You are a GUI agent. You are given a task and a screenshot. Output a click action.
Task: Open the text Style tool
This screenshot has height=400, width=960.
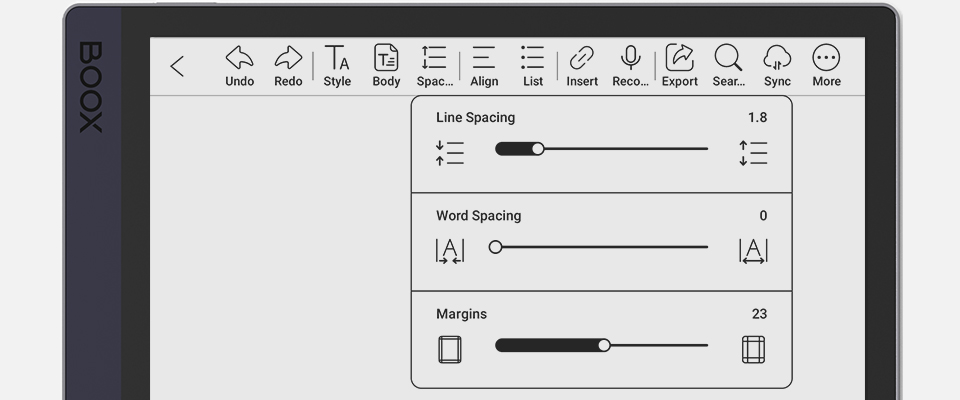coord(337,66)
